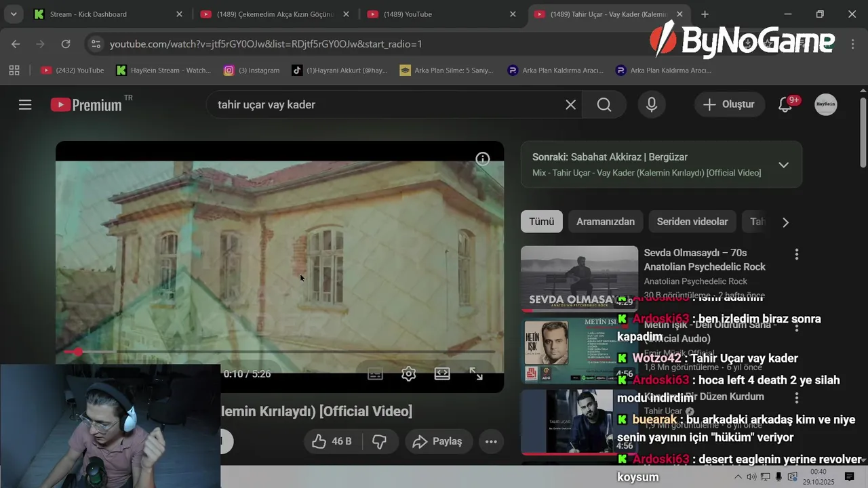Open the notifications bell

pos(785,105)
